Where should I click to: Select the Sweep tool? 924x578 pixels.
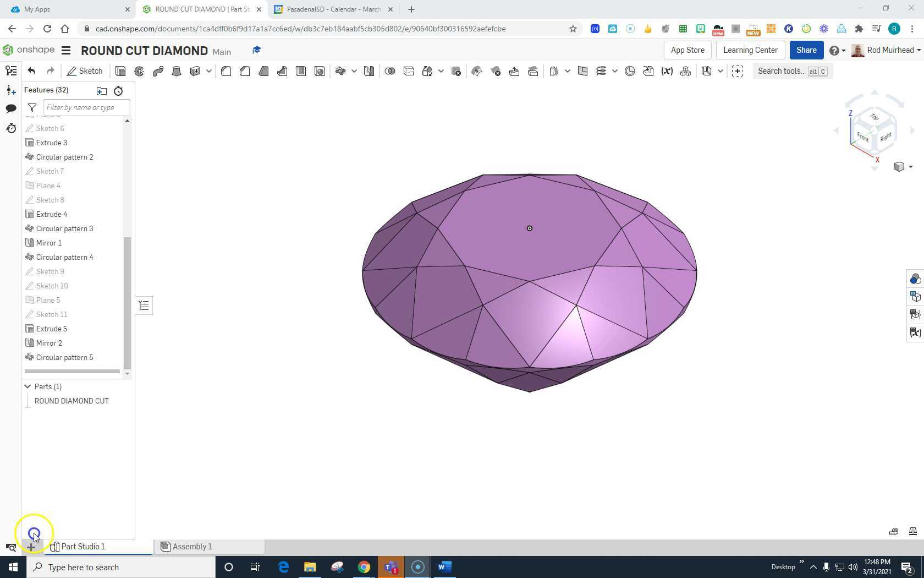point(158,71)
